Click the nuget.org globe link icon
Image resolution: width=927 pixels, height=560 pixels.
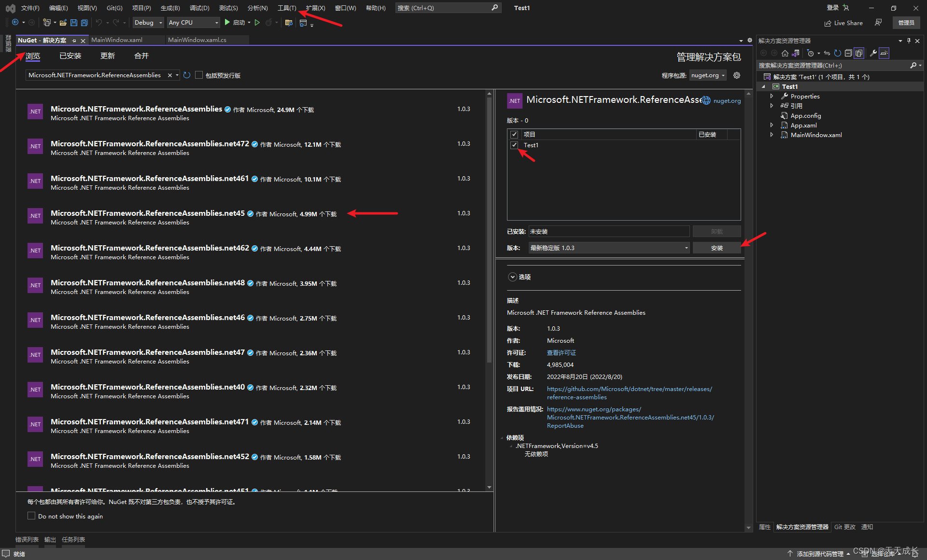[x=706, y=100]
